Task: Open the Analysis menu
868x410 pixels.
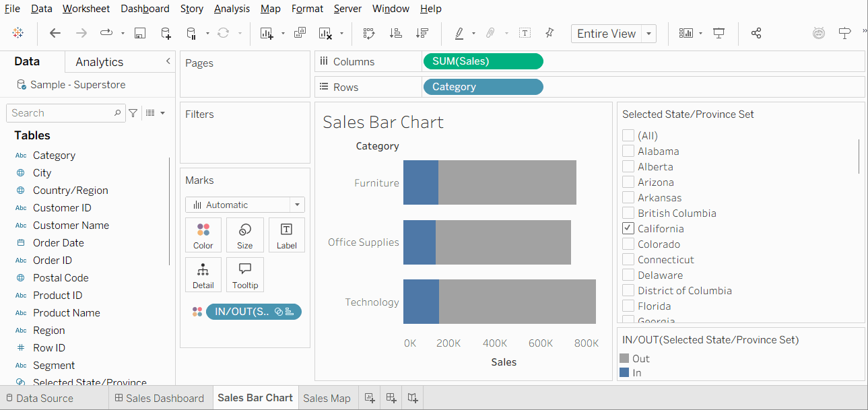Action: pyautogui.click(x=232, y=9)
